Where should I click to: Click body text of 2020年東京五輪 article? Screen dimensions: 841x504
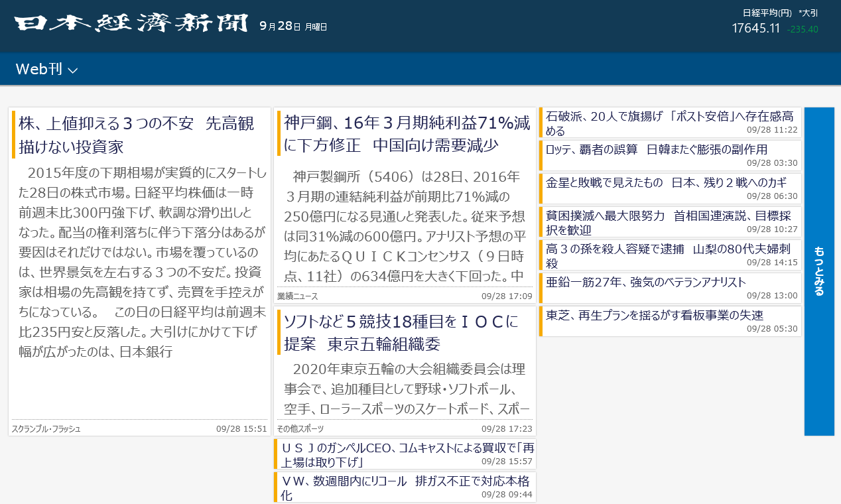407,388
